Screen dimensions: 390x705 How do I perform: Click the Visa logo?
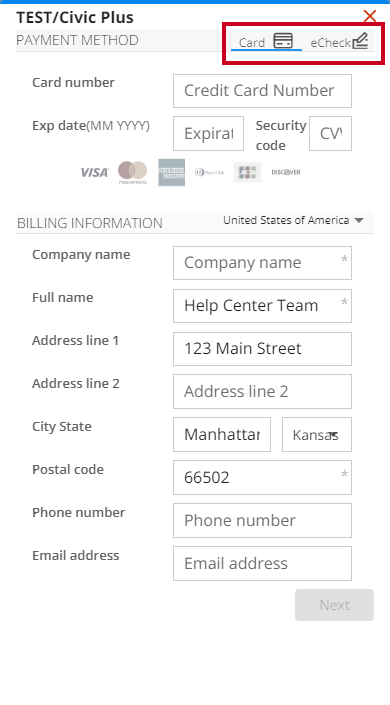tap(94, 172)
